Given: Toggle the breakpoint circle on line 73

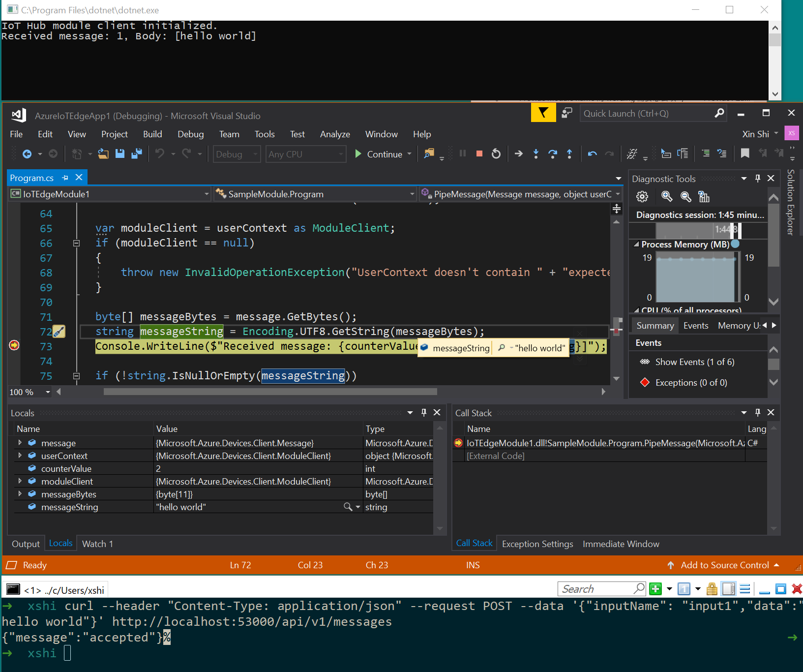Looking at the screenshot, I should point(14,346).
